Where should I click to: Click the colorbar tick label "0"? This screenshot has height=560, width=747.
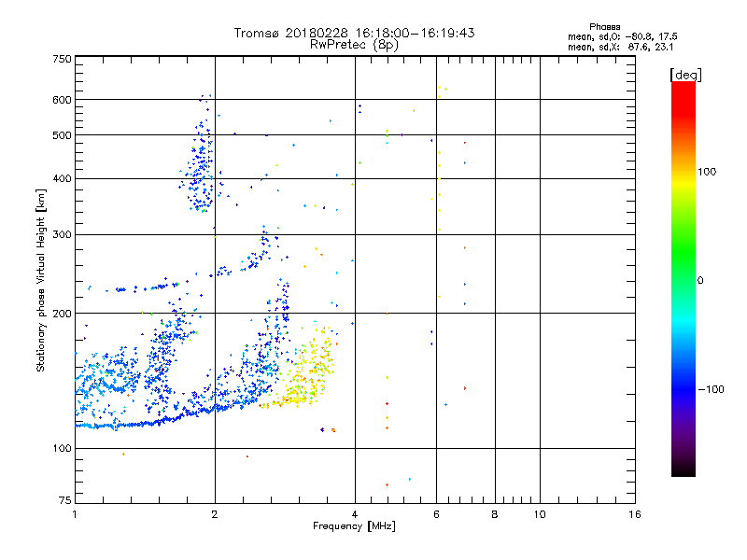tap(700, 281)
